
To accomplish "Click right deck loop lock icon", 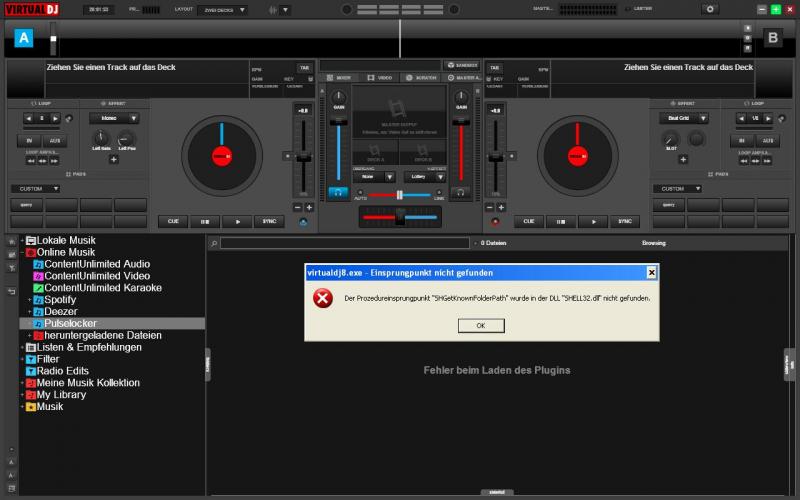I will [x=781, y=118].
